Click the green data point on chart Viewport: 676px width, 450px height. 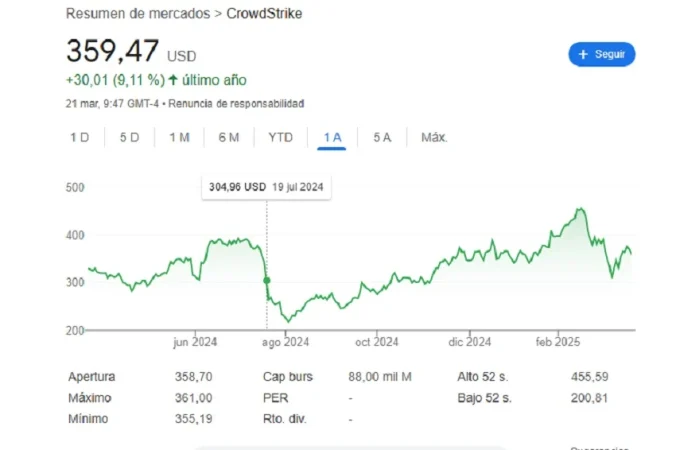click(x=267, y=280)
